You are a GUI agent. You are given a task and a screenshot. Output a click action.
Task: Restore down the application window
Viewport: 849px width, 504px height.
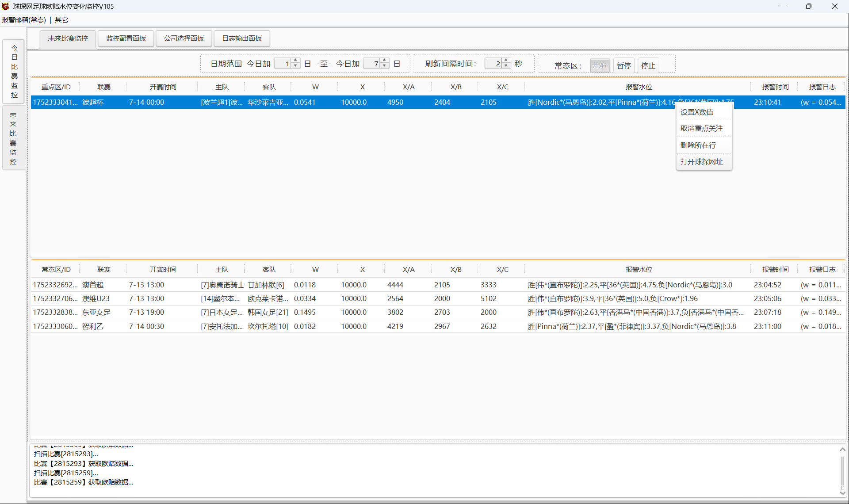[808, 6]
